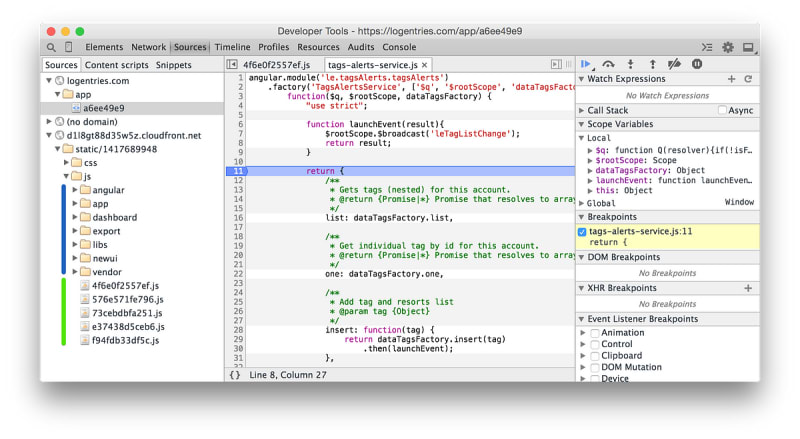The image size is (800, 439).
Task: Pretty print the source with the {} button
Action: [235, 374]
